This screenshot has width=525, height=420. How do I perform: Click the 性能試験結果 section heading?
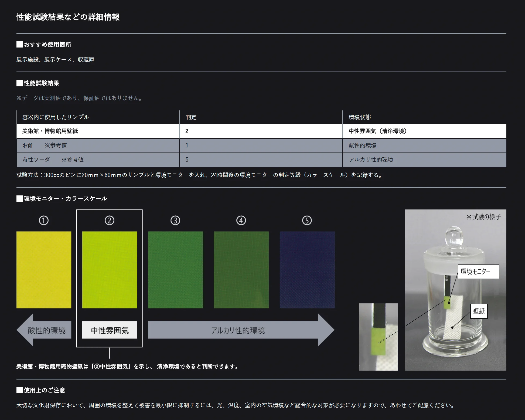click(38, 83)
